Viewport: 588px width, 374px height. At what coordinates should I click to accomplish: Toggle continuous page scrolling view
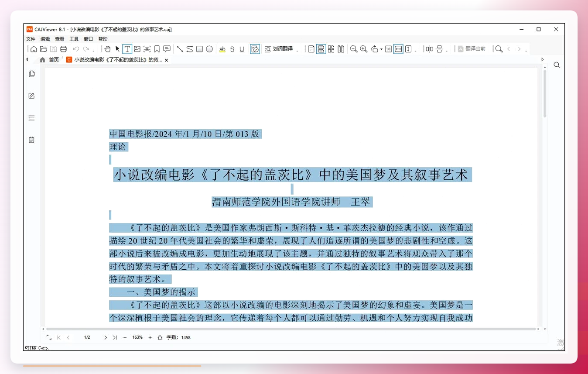tap(321, 49)
